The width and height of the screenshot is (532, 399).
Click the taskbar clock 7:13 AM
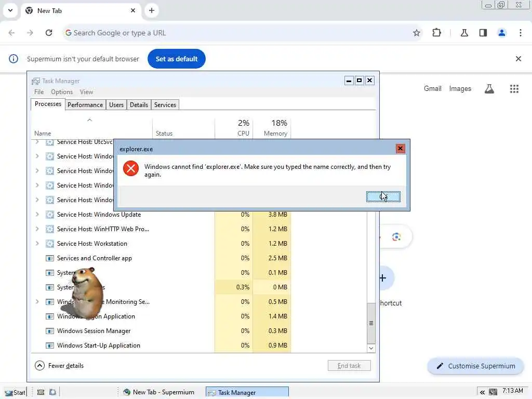(513, 391)
